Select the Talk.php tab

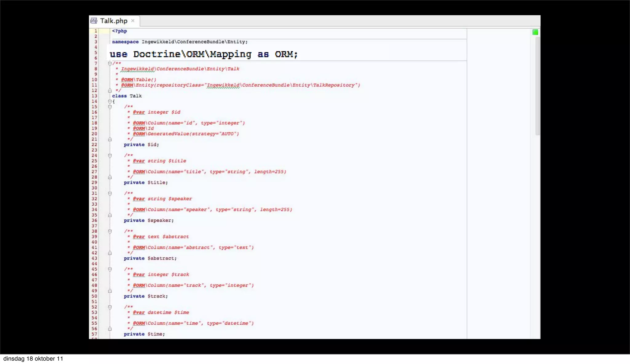click(114, 21)
